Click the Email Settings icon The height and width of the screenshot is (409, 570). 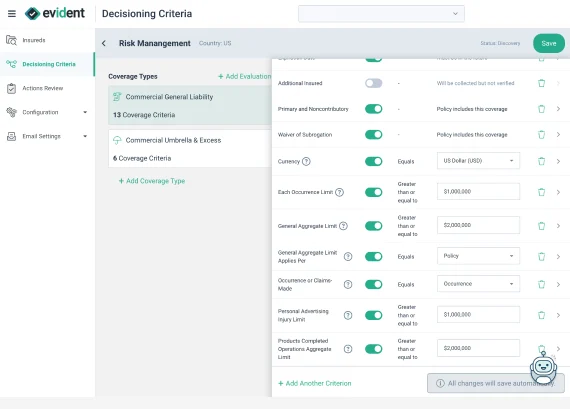coord(11,136)
